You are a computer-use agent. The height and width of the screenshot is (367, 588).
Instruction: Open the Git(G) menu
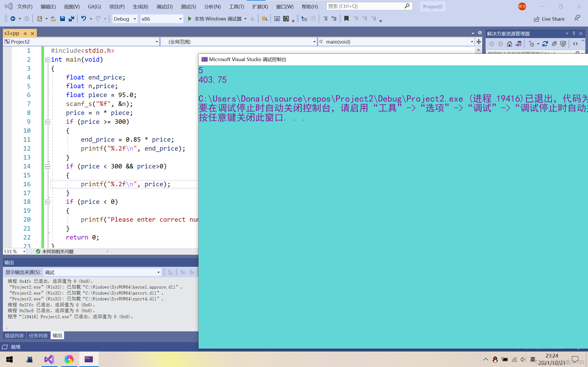pyautogui.click(x=94, y=7)
